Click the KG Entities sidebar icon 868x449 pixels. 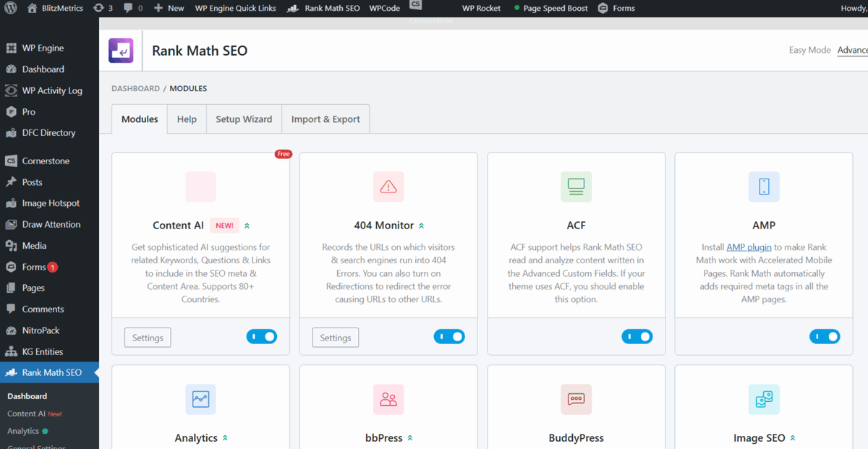click(x=11, y=351)
